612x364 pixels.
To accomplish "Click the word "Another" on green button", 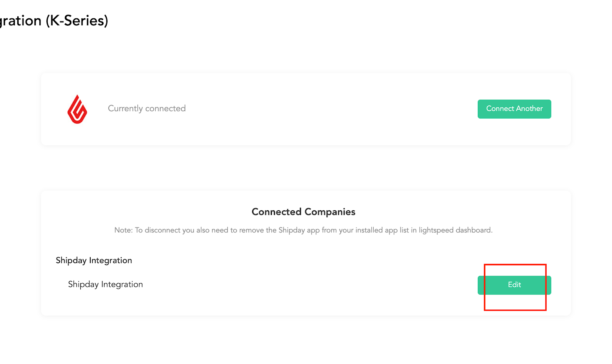I will 529,109.
